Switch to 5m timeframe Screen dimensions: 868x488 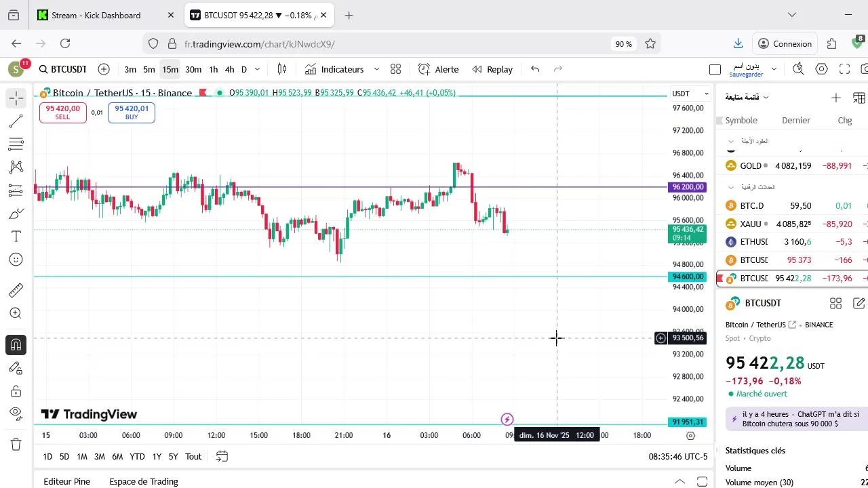[149, 69]
